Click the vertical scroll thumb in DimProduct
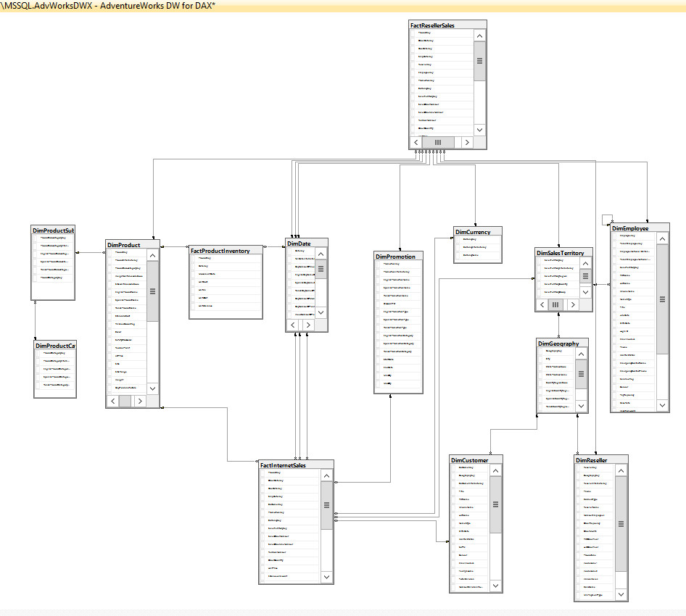The image size is (686, 616). pyautogui.click(x=153, y=291)
